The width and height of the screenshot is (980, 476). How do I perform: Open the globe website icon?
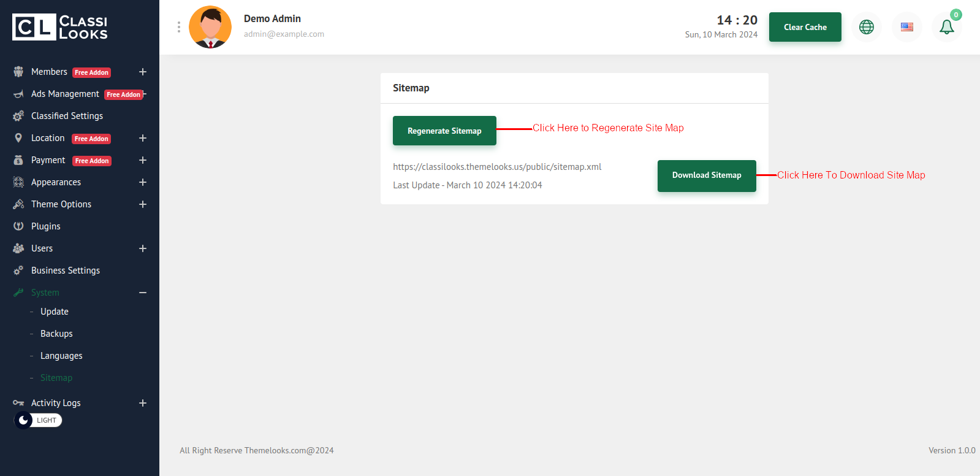[866, 27]
